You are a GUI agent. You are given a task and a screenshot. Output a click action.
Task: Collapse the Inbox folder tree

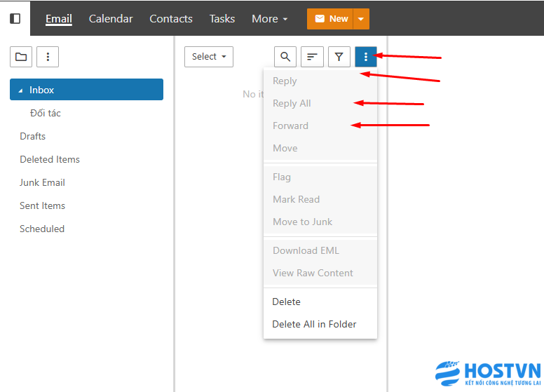tap(20, 90)
